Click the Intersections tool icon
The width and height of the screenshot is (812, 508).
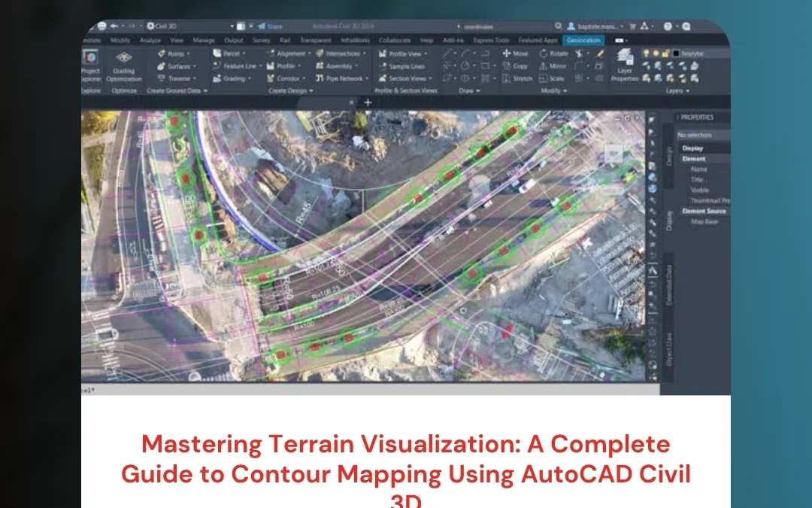[320, 53]
